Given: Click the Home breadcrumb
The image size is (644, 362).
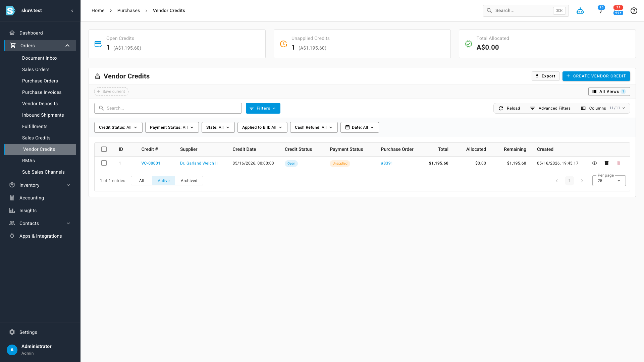Looking at the screenshot, I should pos(98,11).
